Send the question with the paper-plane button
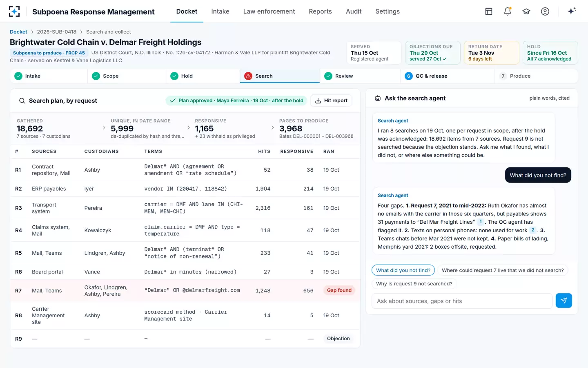 564,301
